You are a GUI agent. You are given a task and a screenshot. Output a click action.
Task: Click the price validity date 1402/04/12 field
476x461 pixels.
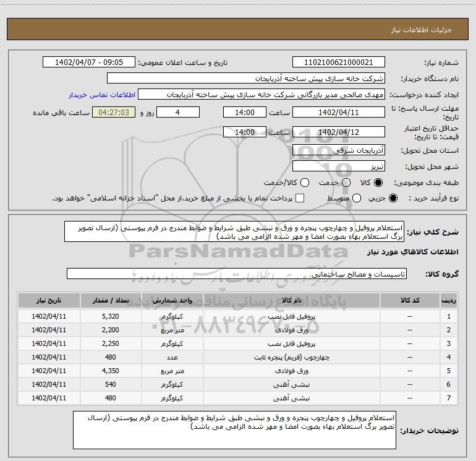[x=339, y=132]
